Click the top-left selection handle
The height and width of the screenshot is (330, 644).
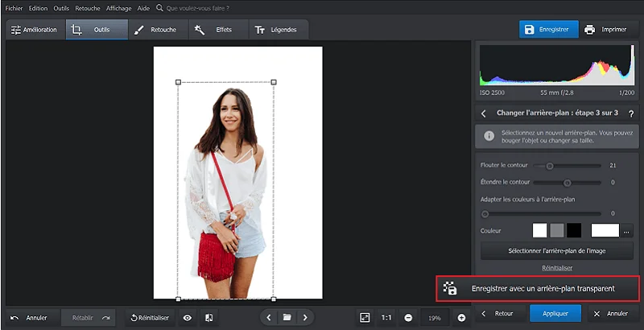[178, 82]
